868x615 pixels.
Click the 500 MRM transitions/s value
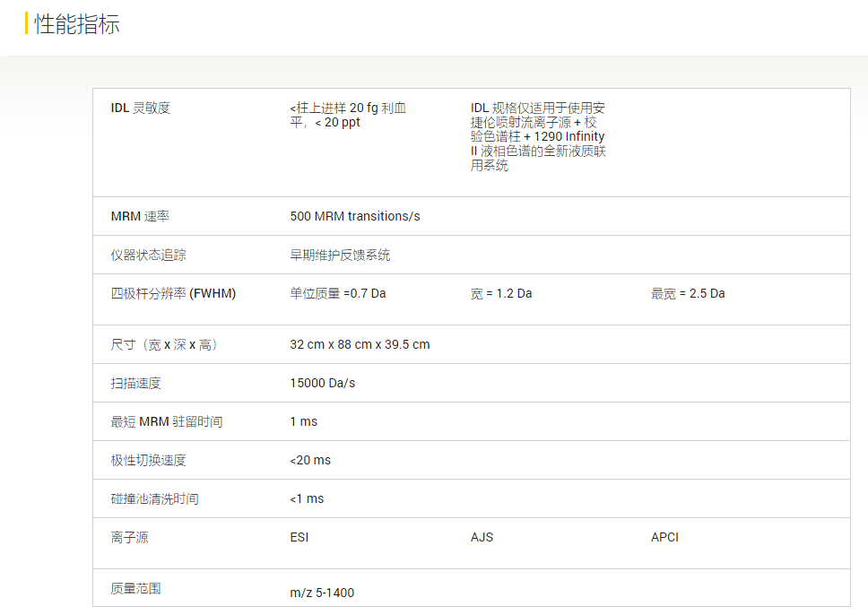pyautogui.click(x=355, y=216)
